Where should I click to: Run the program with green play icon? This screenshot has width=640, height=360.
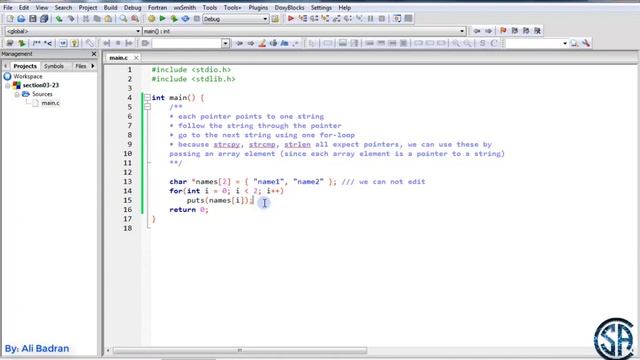pyautogui.click(x=162, y=19)
